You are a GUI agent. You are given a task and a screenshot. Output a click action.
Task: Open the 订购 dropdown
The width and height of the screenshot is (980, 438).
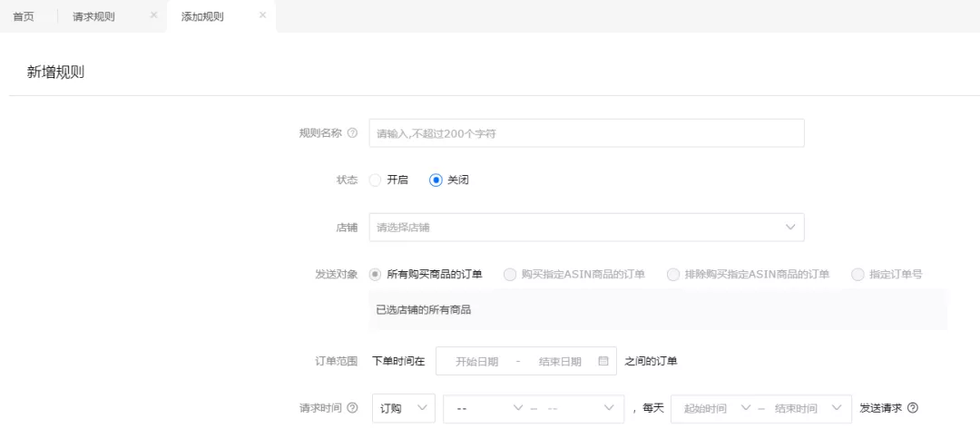tap(404, 408)
